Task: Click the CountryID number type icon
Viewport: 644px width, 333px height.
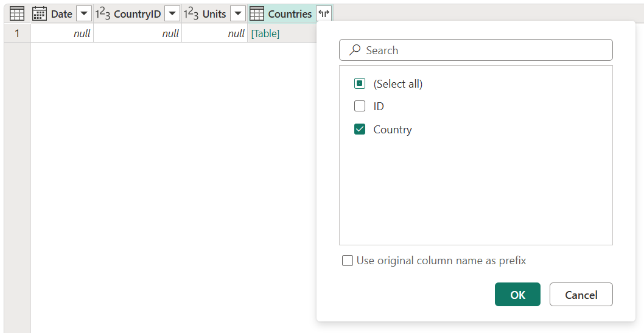Action: (x=103, y=14)
